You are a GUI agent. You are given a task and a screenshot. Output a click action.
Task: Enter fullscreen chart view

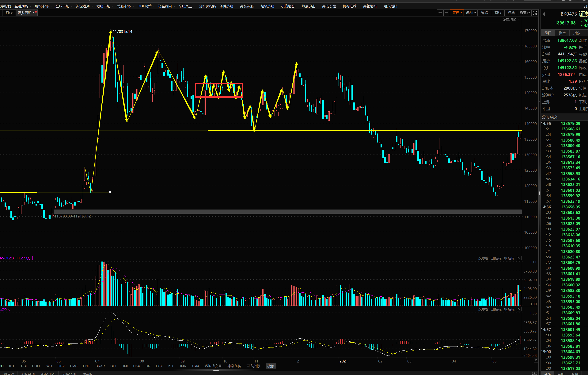535,13
